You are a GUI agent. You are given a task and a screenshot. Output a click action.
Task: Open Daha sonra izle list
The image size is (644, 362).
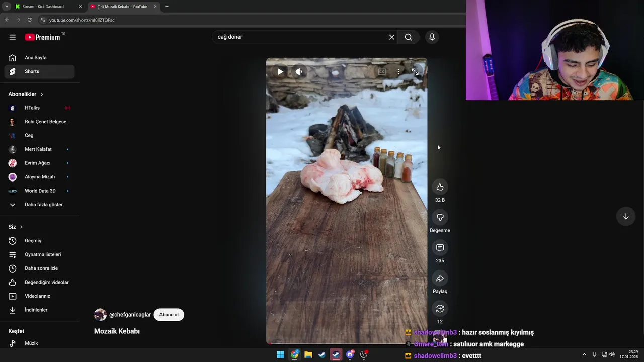[x=39, y=268]
